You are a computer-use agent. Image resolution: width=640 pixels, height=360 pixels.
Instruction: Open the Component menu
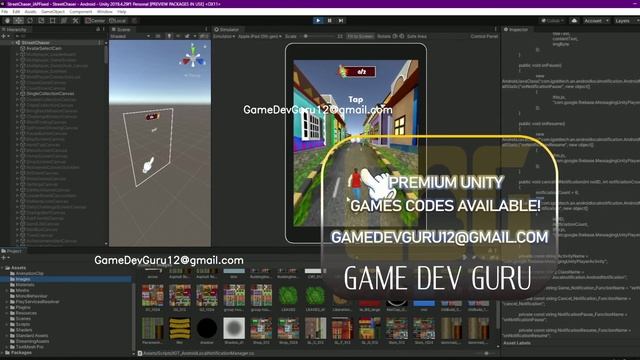[81, 12]
